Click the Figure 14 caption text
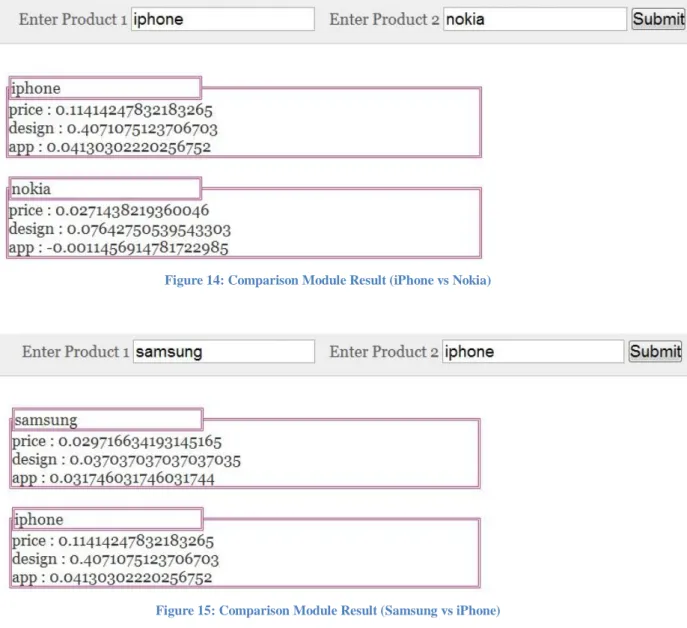687x628 pixels. (x=328, y=280)
